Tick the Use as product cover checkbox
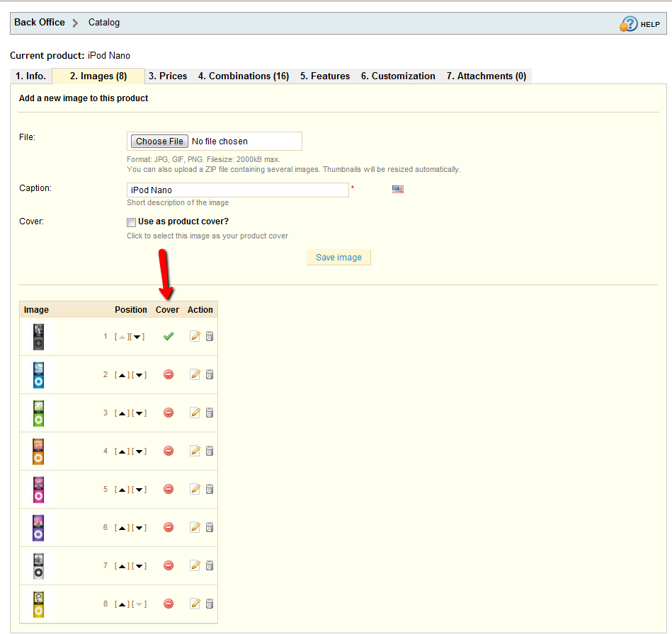 131,222
